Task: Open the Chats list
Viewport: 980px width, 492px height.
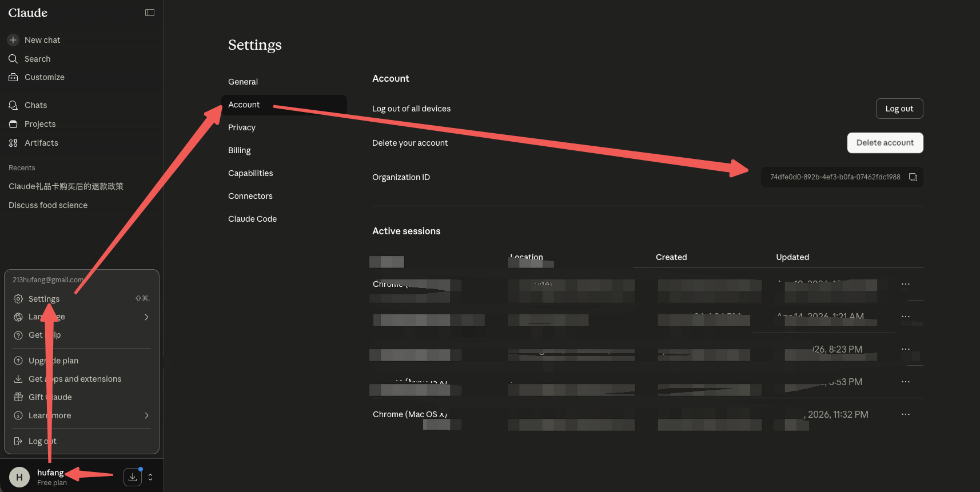Action: (x=35, y=105)
